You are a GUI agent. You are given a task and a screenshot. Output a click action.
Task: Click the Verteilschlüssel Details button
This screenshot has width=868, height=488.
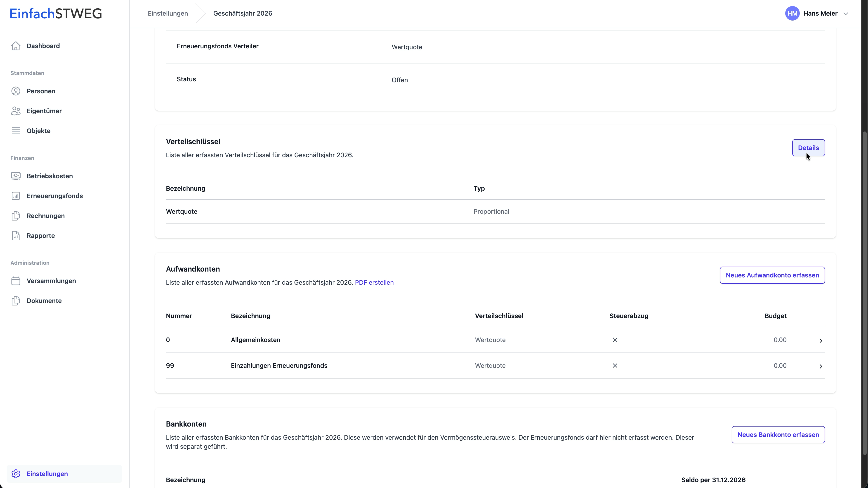808,148
